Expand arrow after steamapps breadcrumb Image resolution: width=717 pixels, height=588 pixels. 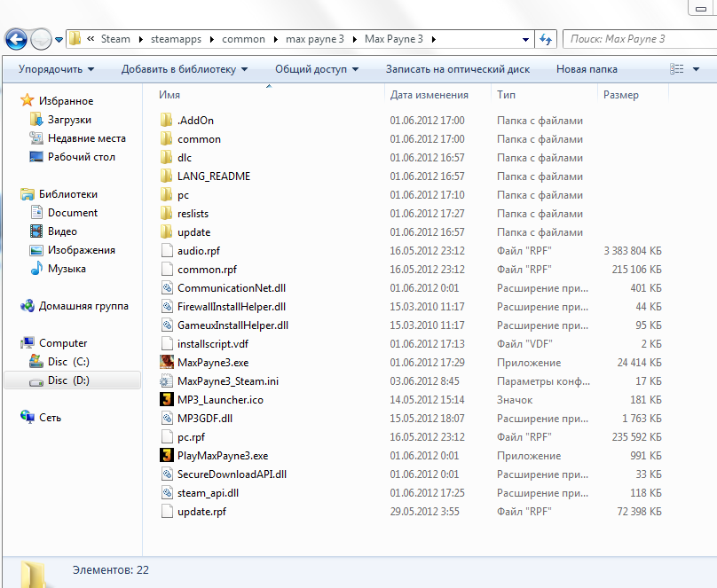click(212, 40)
